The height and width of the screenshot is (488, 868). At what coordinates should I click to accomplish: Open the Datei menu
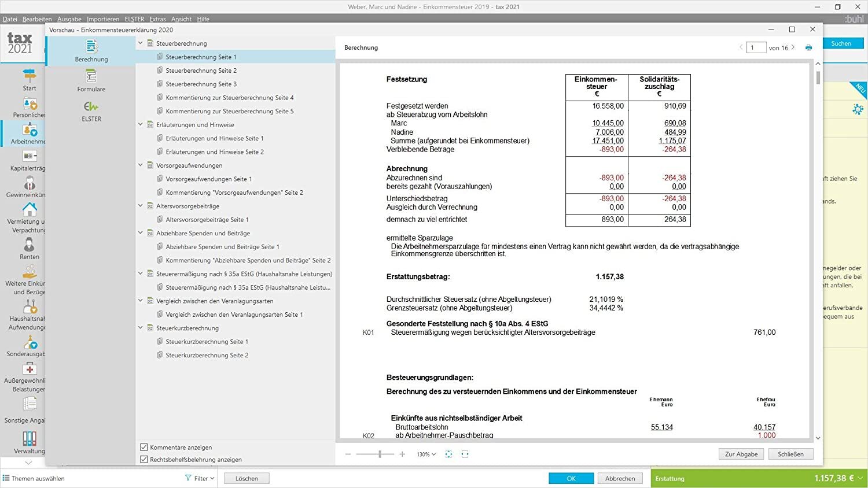pos(10,19)
